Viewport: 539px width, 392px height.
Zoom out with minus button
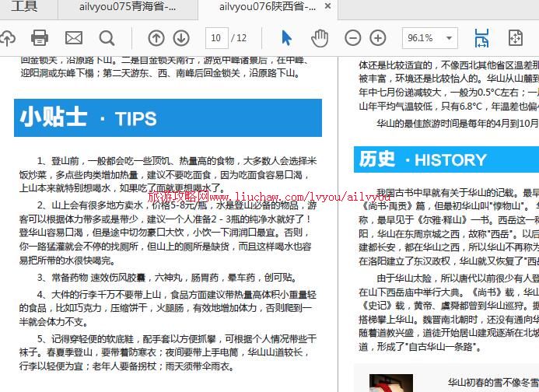pos(353,38)
